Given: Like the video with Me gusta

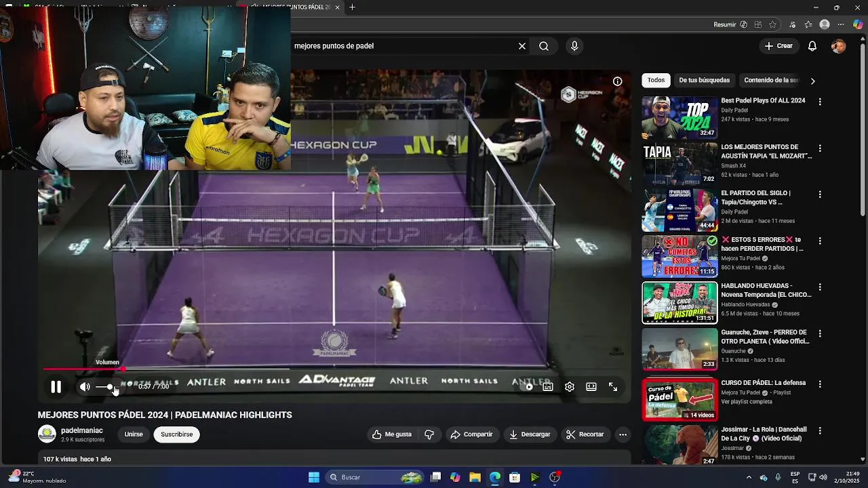Looking at the screenshot, I should coord(392,434).
